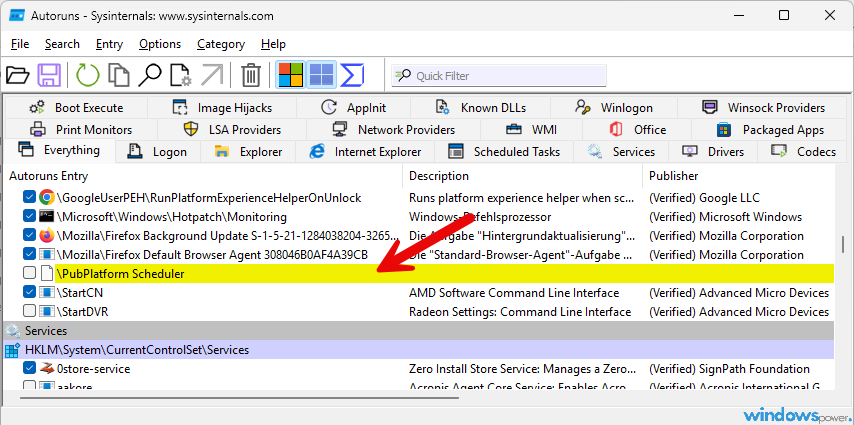Click the 0store-service entry icon
The height and width of the screenshot is (425, 854).
click(x=47, y=368)
